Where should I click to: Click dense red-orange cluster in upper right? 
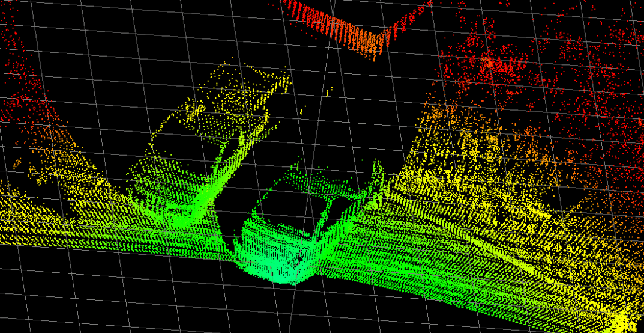point(492,60)
